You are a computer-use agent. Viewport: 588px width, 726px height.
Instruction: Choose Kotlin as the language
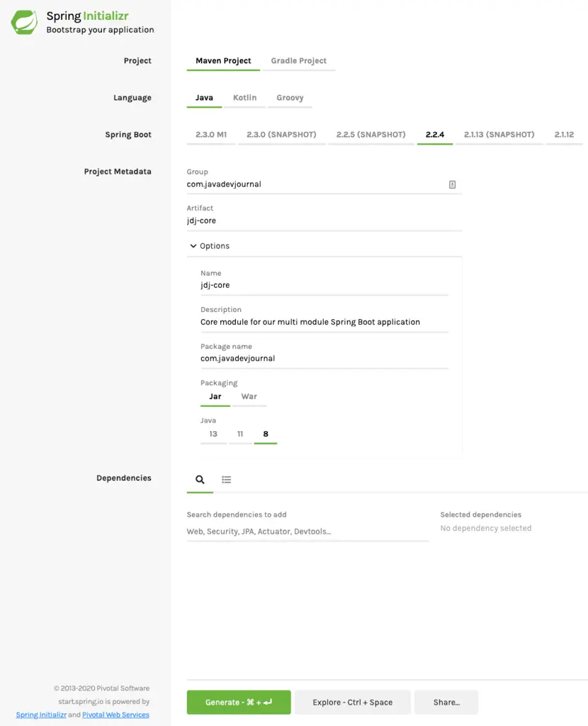tap(244, 98)
